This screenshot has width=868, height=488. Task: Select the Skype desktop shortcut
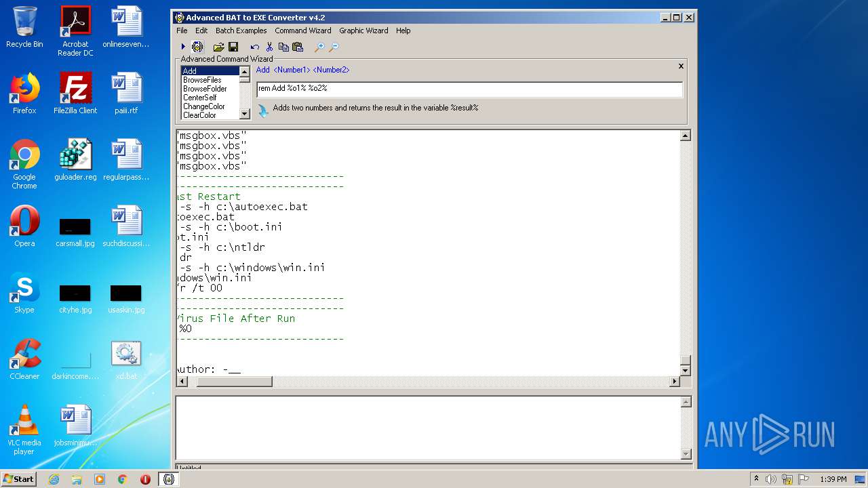point(24,293)
